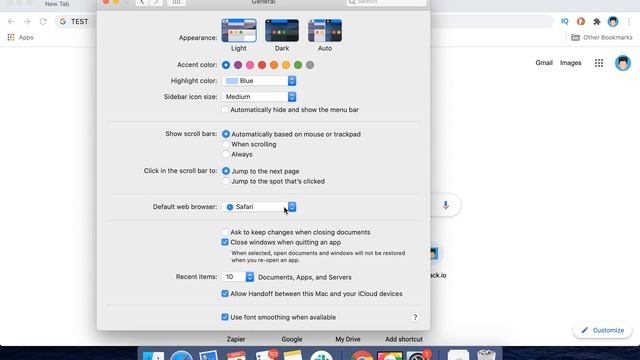Open the help question mark button
The width and height of the screenshot is (640, 360).
tap(415, 317)
